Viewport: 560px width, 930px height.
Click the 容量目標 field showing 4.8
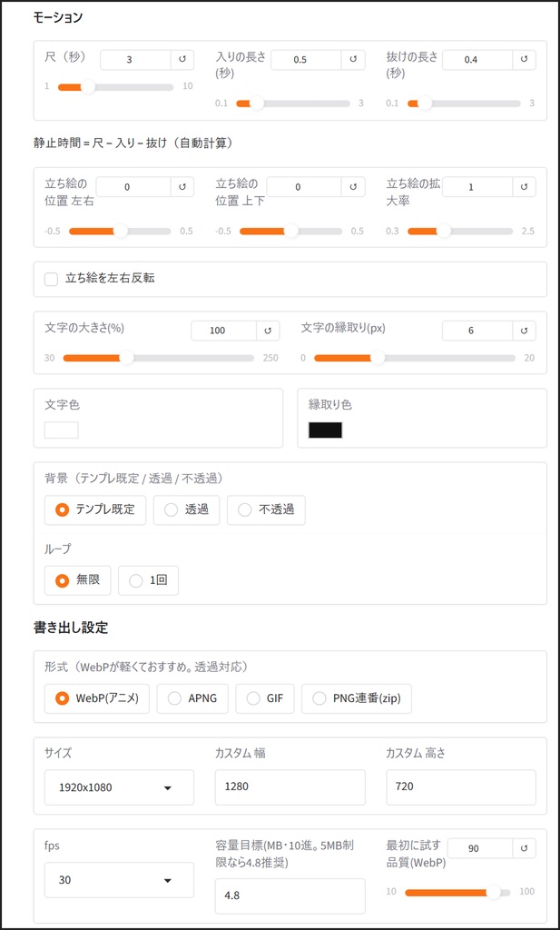click(290, 896)
